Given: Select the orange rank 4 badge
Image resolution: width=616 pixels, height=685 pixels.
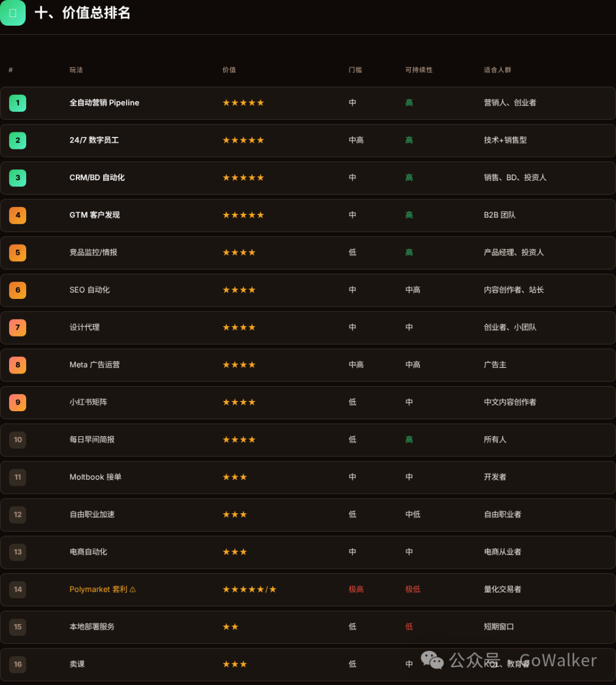Looking at the screenshot, I should point(18,216).
